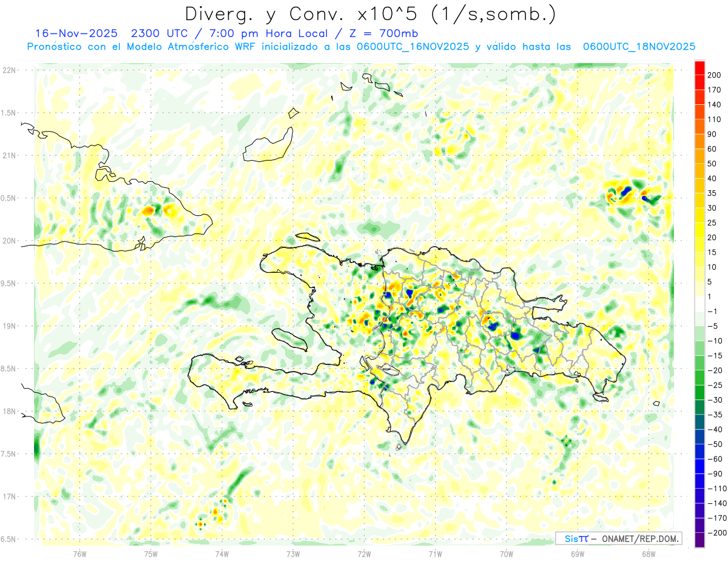Viewport: 728px width, 562px height.
Task: Click the "21N" latitude label
Action: coord(9,155)
